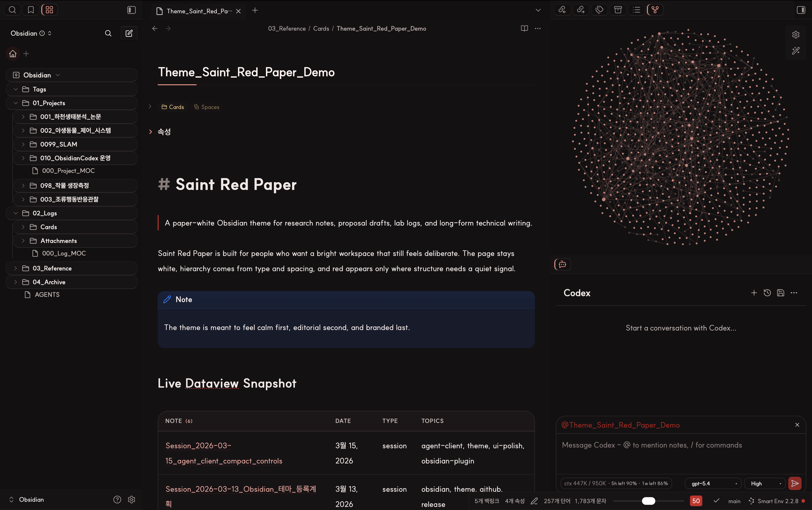Collapse the 02_Logs folder

pos(15,213)
